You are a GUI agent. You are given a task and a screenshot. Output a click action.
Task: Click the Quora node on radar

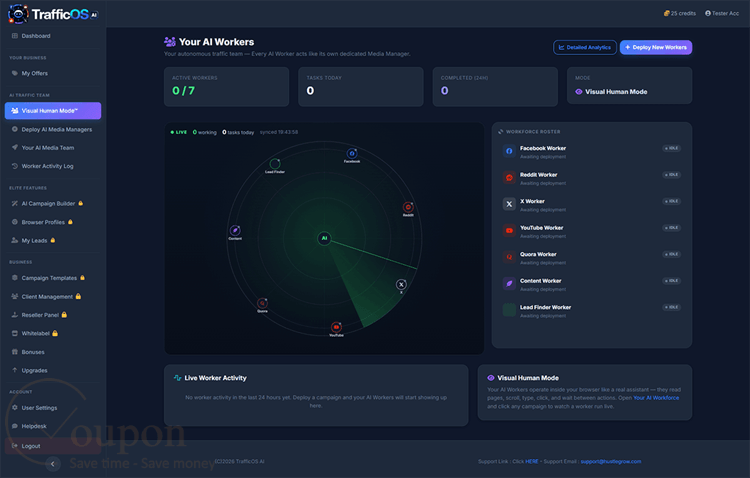pos(262,303)
